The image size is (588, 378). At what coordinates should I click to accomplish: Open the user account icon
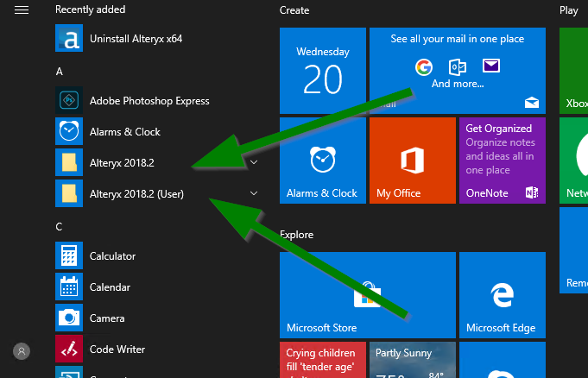tap(22, 351)
